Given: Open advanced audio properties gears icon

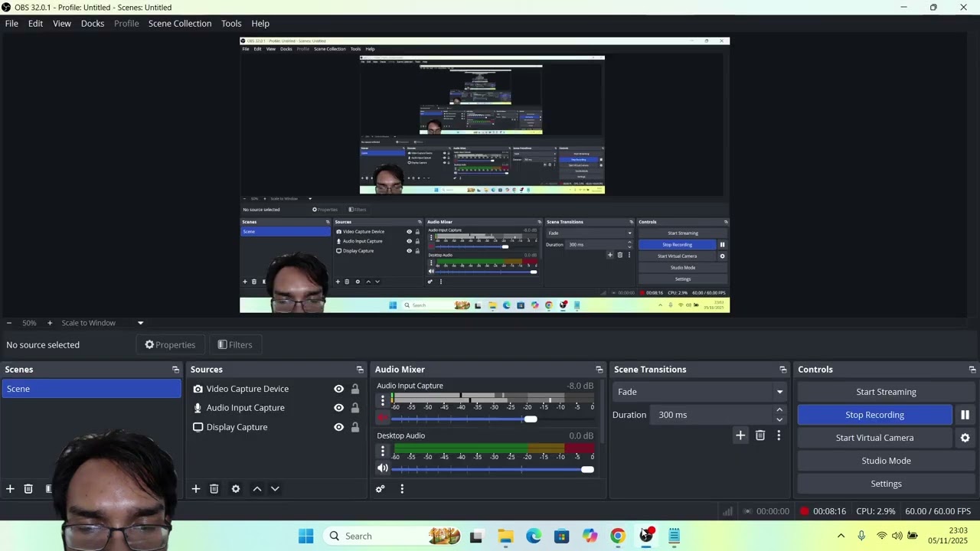Looking at the screenshot, I should click(x=381, y=489).
